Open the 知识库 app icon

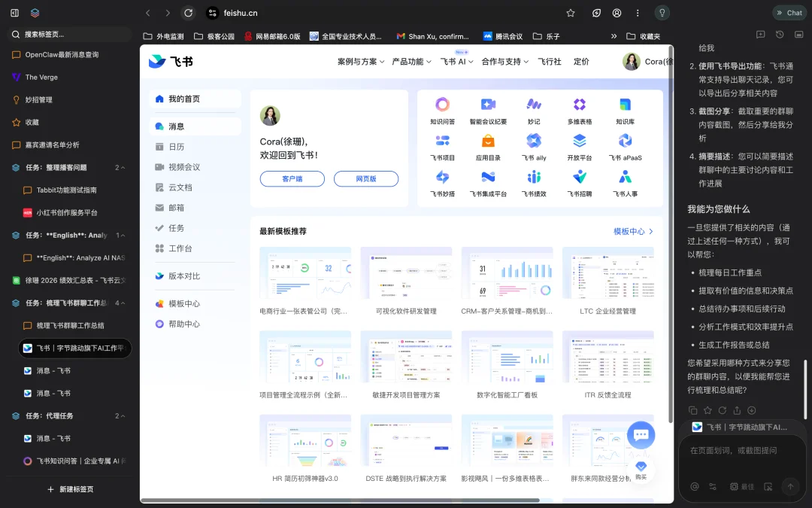625,105
